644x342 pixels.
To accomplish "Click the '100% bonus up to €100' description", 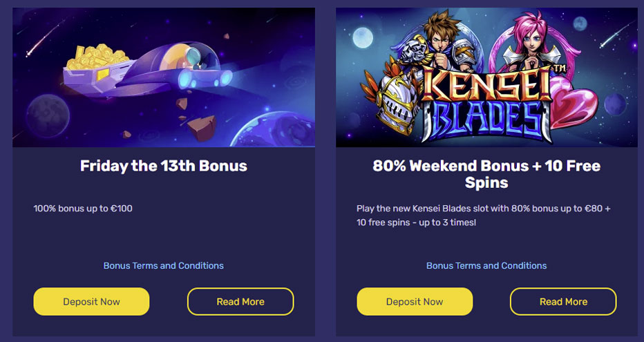I will [83, 209].
